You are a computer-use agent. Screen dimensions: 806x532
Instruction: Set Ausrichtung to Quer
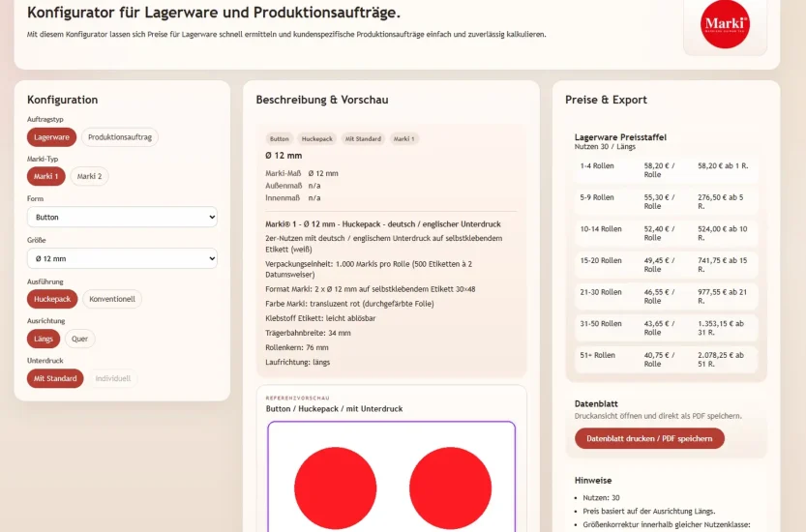[x=79, y=339]
